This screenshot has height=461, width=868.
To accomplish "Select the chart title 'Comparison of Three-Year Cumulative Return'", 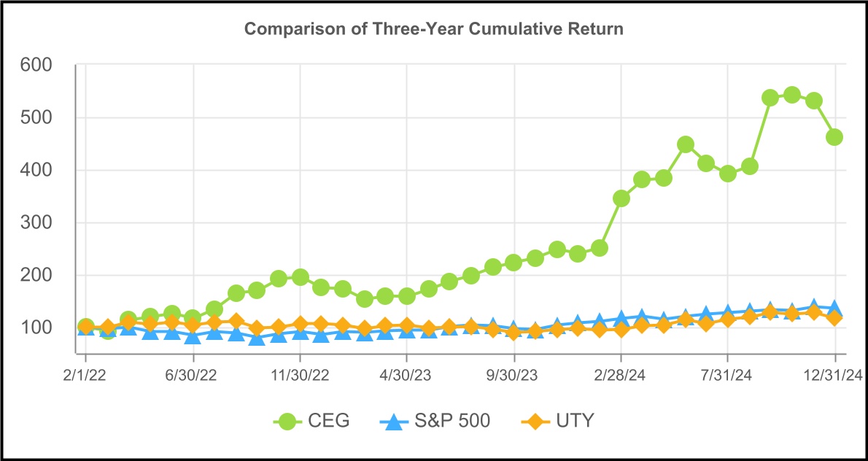I will 433,29.
